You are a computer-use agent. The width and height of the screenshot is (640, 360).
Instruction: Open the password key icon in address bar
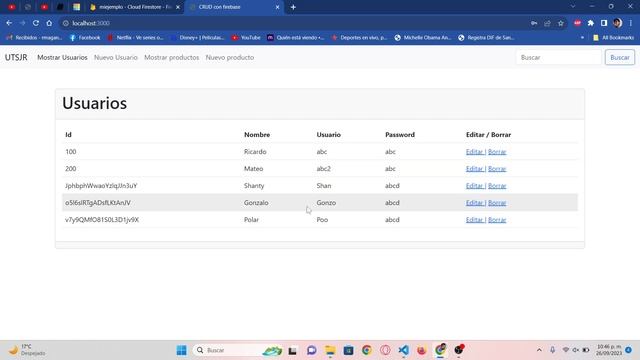pos(534,23)
